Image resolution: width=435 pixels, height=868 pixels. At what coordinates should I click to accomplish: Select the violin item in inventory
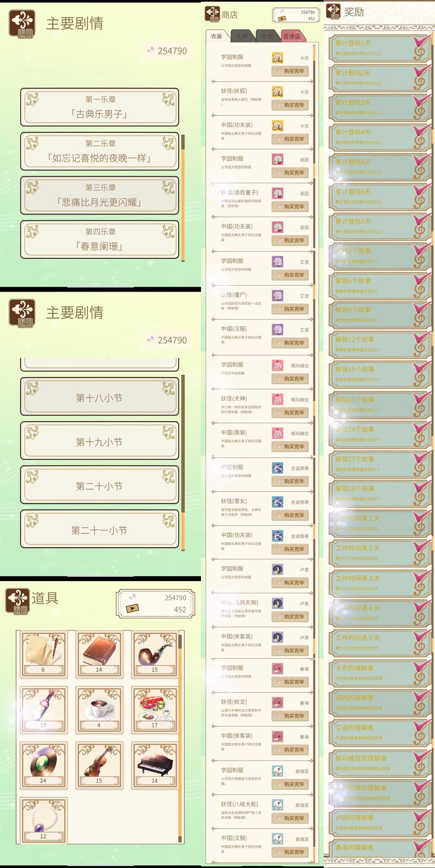(99, 766)
